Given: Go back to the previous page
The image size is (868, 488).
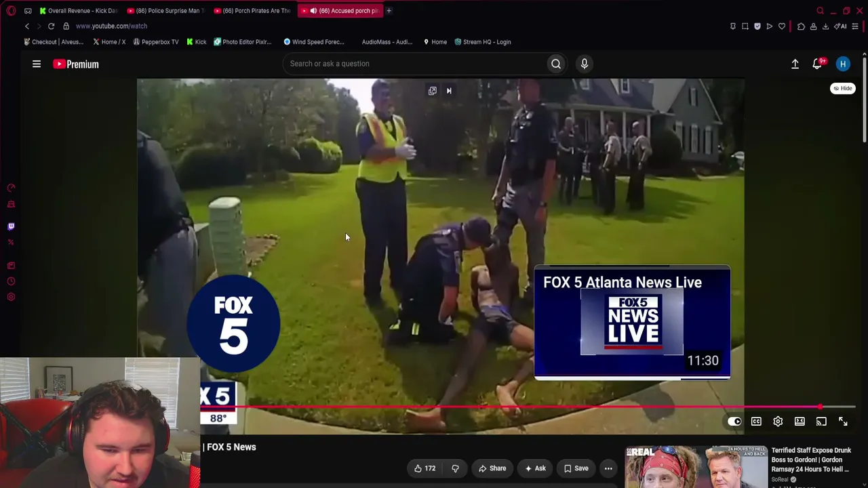Looking at the screenshot, I should 27,26.
